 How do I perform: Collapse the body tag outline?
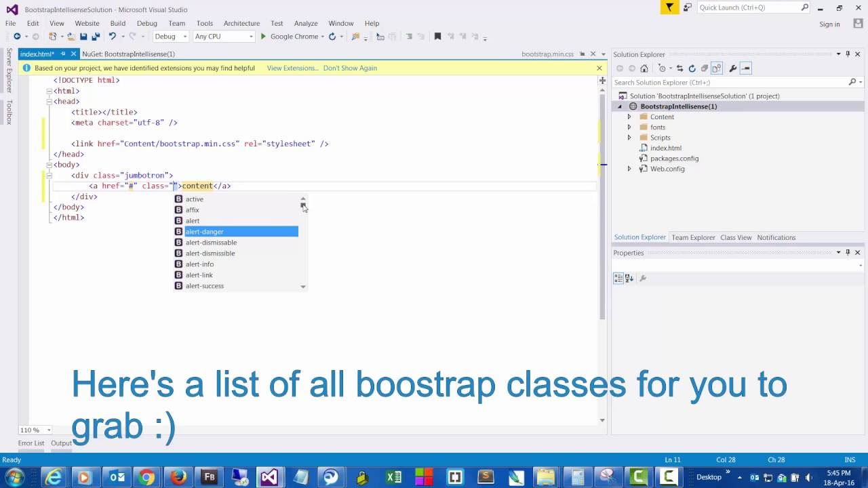(x=49, y=165)
